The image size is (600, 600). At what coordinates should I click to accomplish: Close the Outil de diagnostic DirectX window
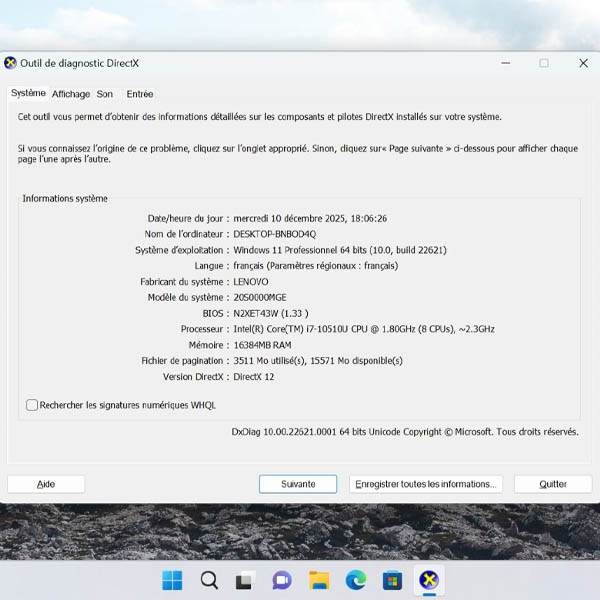pyautogui.click(x=583, y=63)
